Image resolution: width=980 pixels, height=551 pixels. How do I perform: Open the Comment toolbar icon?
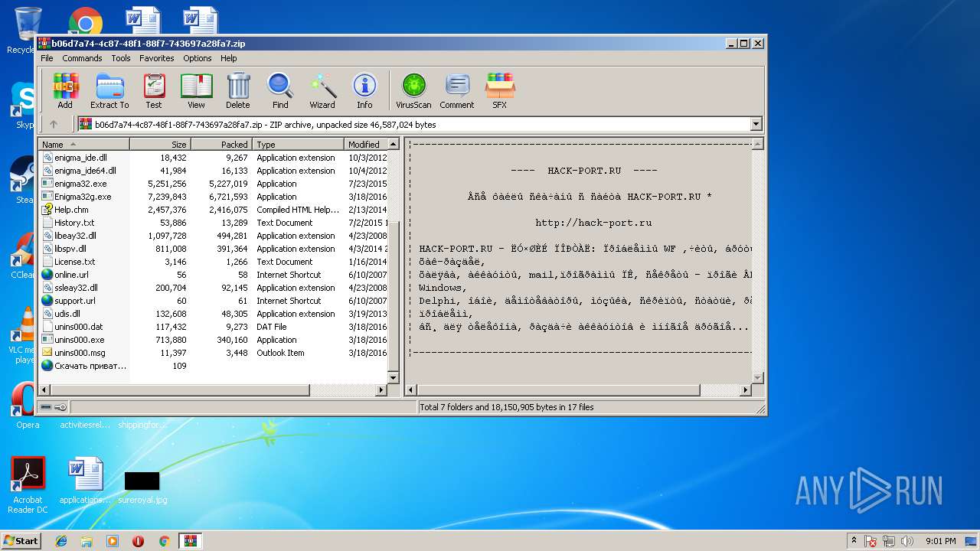pos(457,91)
